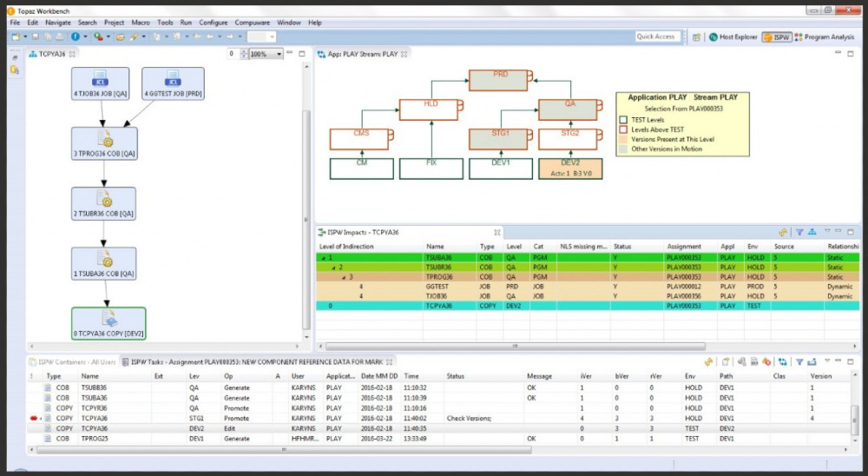Viewport: 868px width, 476px height.
Task: Click the DEV2 level box in stream diagram
Action: click(x=570, y=169)
